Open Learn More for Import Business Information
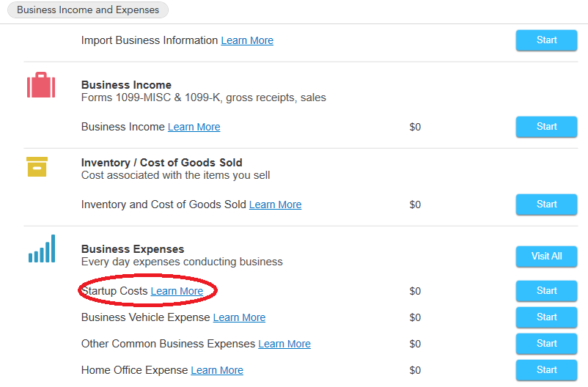The height and width of the screenshot is (387, 588). click(247, 40)
